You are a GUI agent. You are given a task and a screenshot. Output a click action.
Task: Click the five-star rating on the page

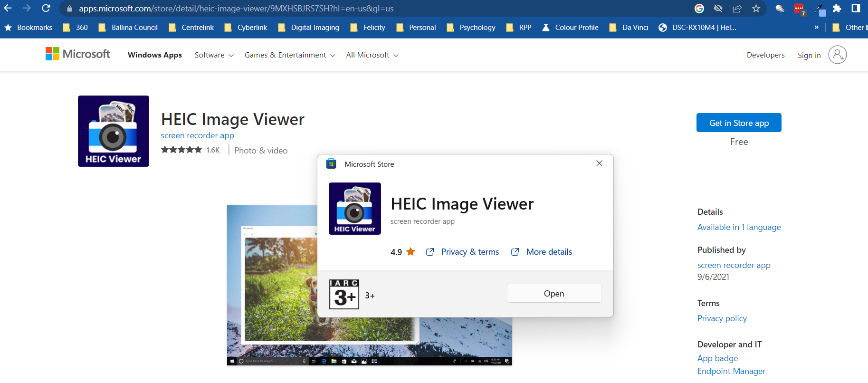coord(181,150)
